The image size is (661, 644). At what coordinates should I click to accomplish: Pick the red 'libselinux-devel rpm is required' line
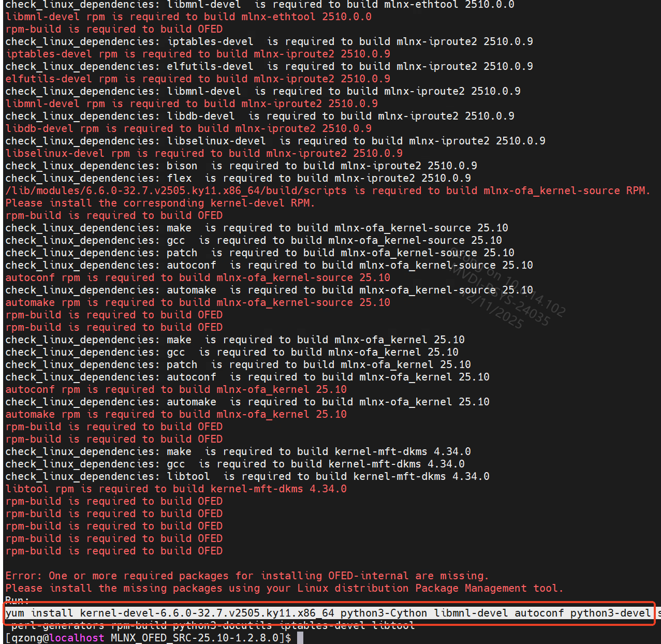pyautogui.click(x=204, y=153)
